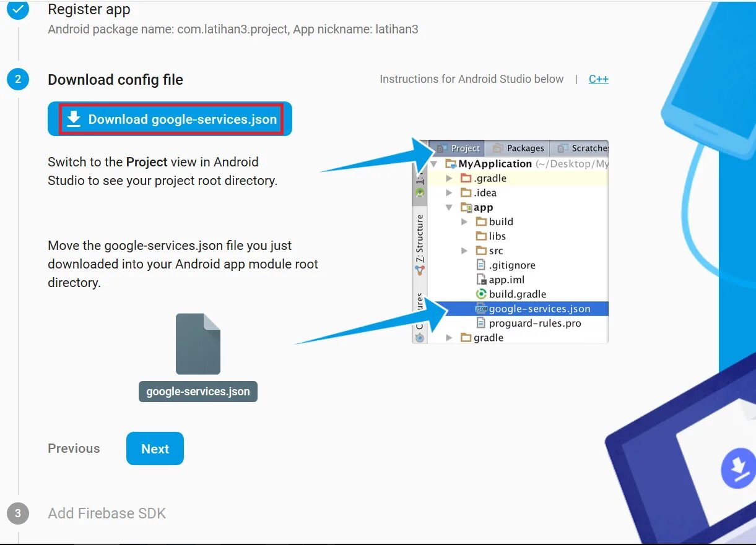Select the Packages tab in the illustration
The image size is (756, 545).
click(x=518, y=148)
